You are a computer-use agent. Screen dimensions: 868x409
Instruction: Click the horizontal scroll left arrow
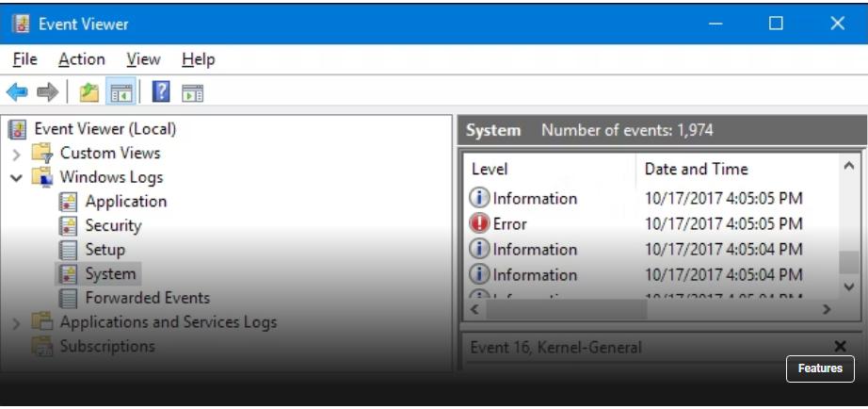474,309
